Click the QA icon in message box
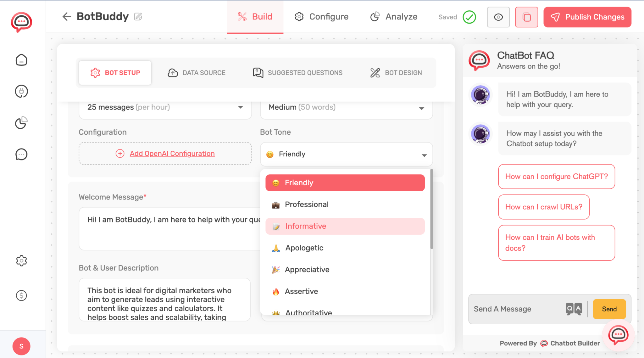 (x=574, y=309)
